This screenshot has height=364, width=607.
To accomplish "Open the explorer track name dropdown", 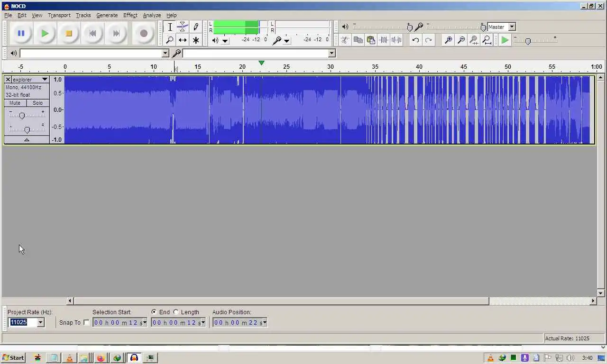I will 45,79.
